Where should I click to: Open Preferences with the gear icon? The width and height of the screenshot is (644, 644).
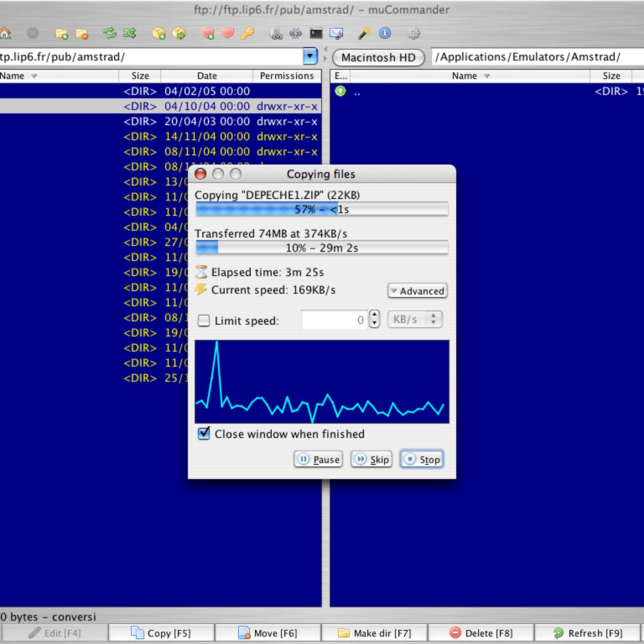(x=413, y=33)
